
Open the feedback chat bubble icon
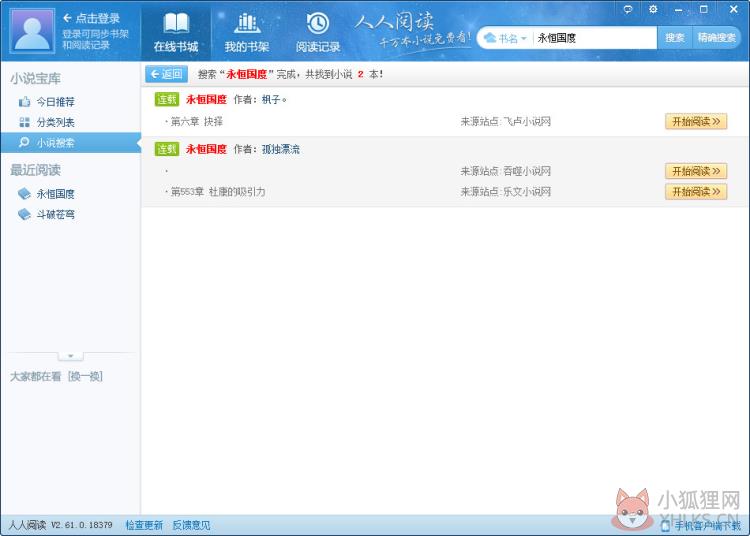pos(628,9)
